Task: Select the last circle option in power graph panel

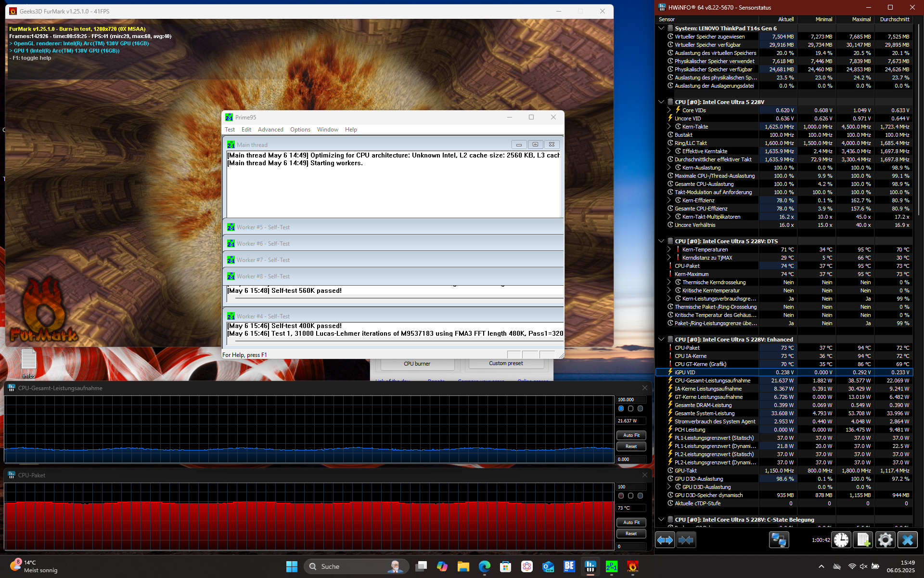Action: pos(641,408)
